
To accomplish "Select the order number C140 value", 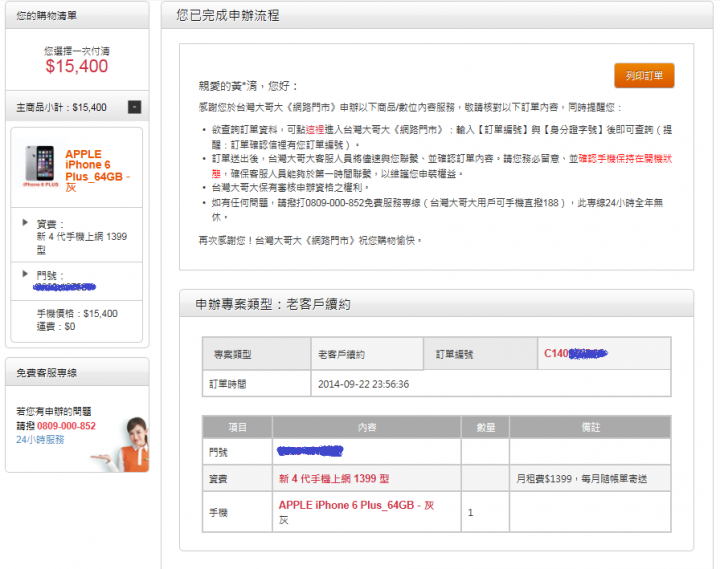I will (576, 353).
